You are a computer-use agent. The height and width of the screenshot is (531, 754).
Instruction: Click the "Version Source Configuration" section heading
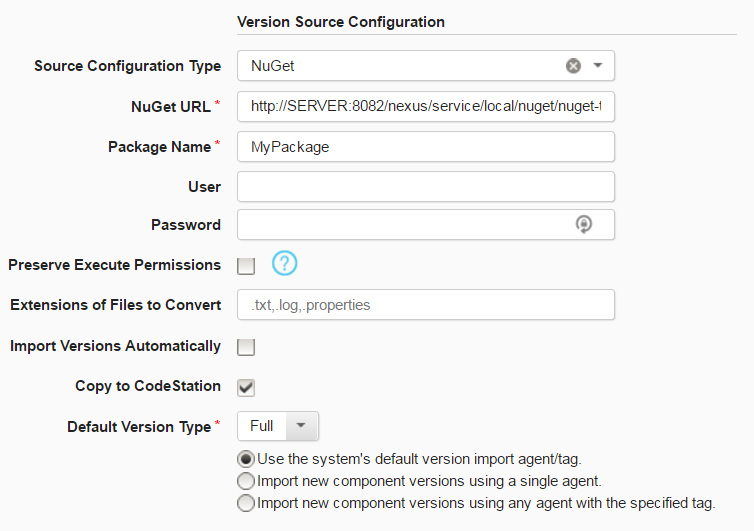341,21
